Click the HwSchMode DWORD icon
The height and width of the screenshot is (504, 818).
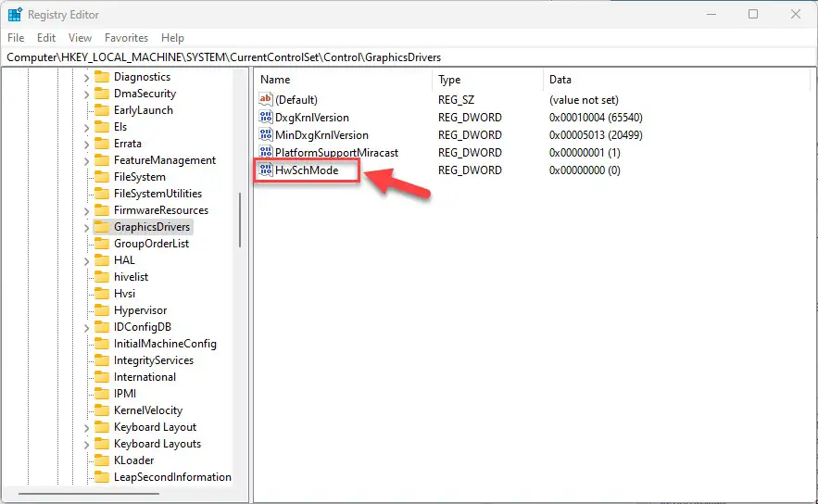266,170
